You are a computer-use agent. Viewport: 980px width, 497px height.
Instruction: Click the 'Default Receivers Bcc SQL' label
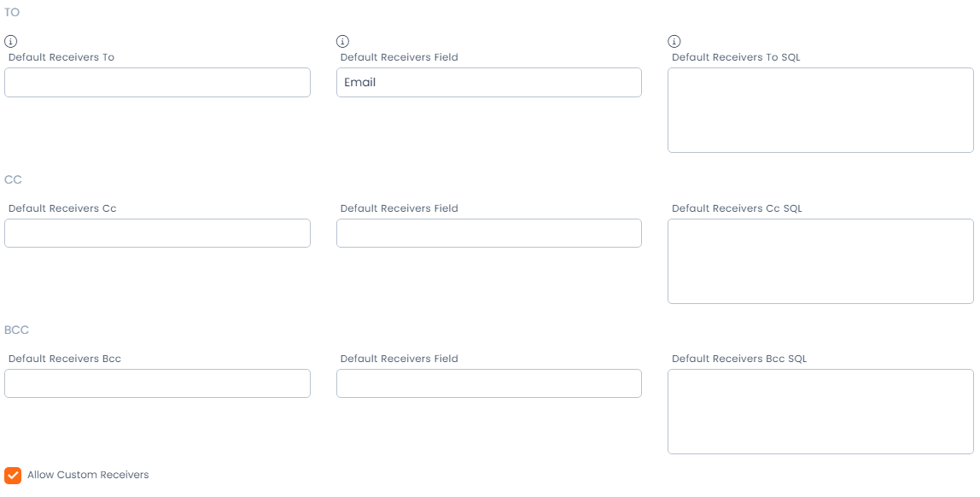739,359
